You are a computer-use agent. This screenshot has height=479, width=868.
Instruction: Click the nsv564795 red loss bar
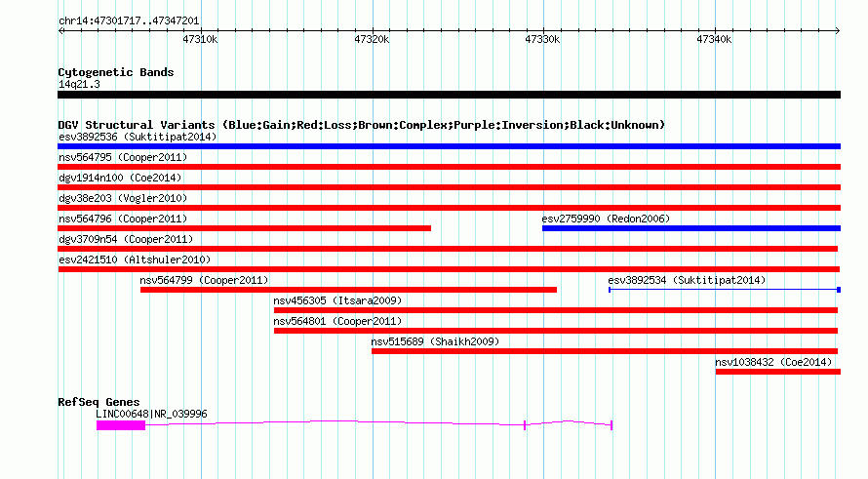(x=449, y=167)
